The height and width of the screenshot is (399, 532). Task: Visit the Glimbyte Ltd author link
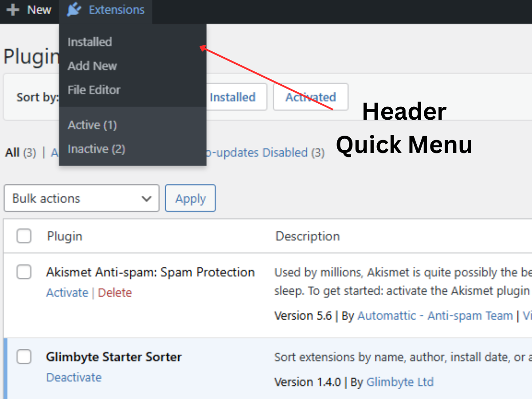pos(400,382)
